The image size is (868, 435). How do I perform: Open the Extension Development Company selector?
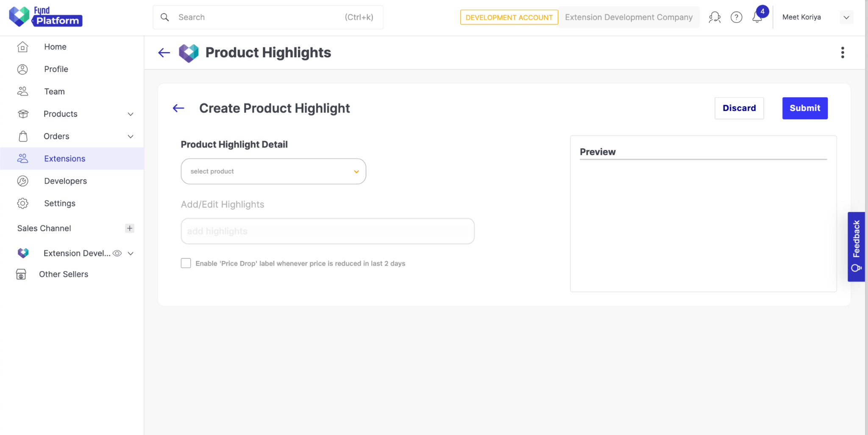point(629,17)
